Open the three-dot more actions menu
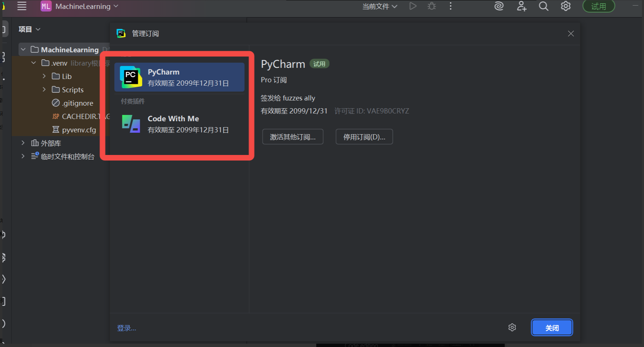This screenshot has height=347, width=644. [x=450, y=6]
